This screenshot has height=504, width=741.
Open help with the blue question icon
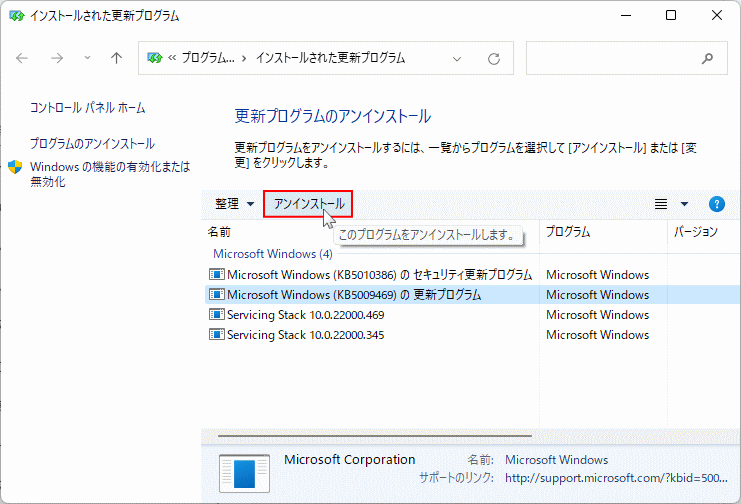[x=716, y=204]
